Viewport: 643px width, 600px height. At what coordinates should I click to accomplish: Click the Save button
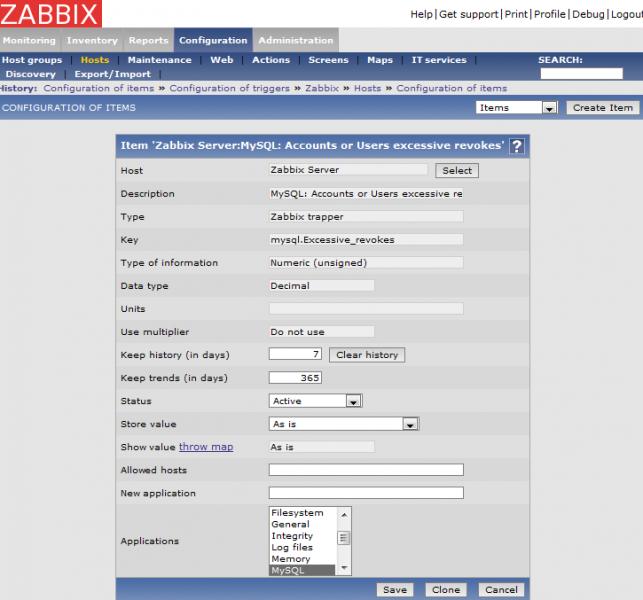tap(395, 590)
